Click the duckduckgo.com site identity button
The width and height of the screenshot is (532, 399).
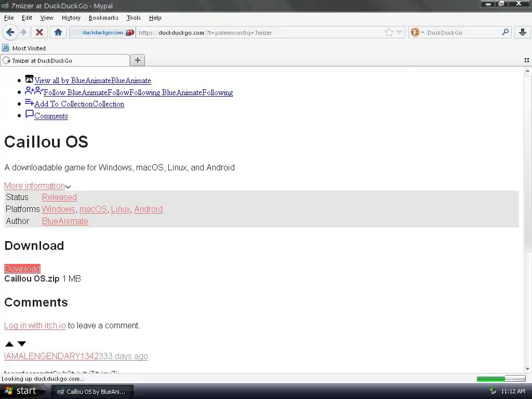[x=102, y=33]
